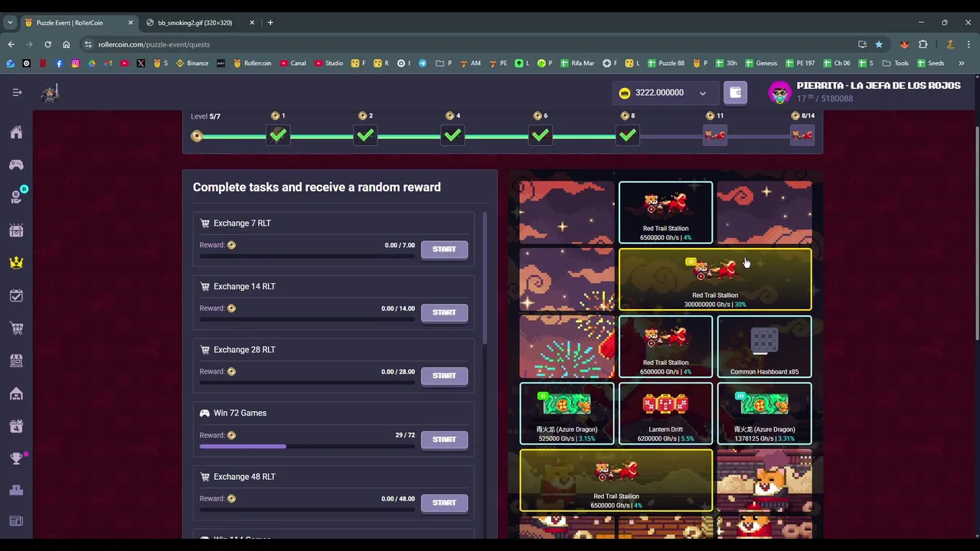The height and width of the screenshot is (551, 980).
Task: Open a new browser tab
Action: click(x=270, y=23)
